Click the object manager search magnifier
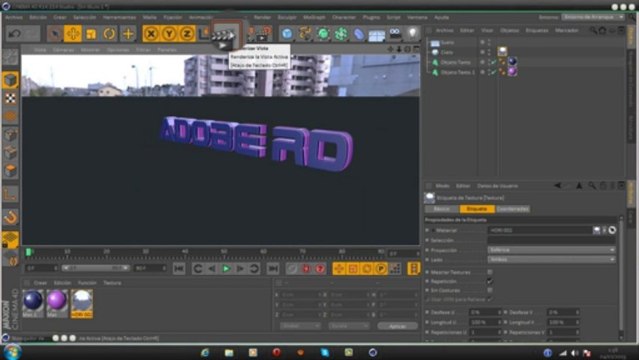The width and height of the screenshot is (639, 360). (593, 30)
